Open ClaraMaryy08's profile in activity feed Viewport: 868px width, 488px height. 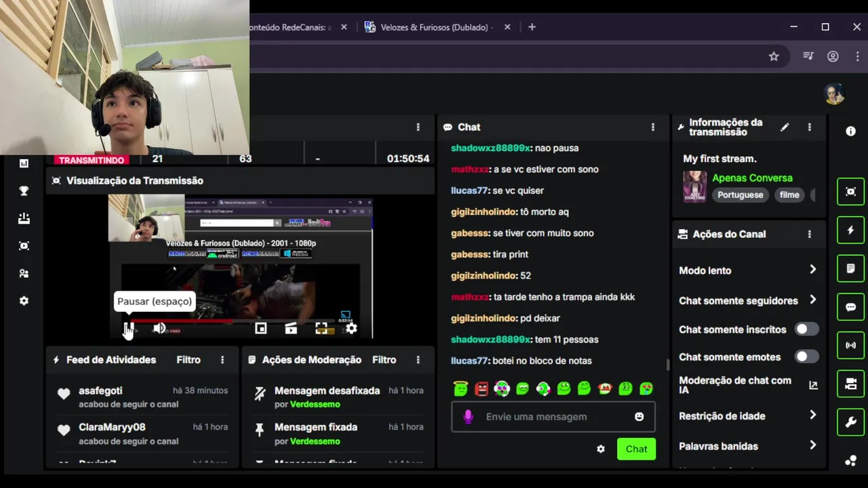(112, 427)
